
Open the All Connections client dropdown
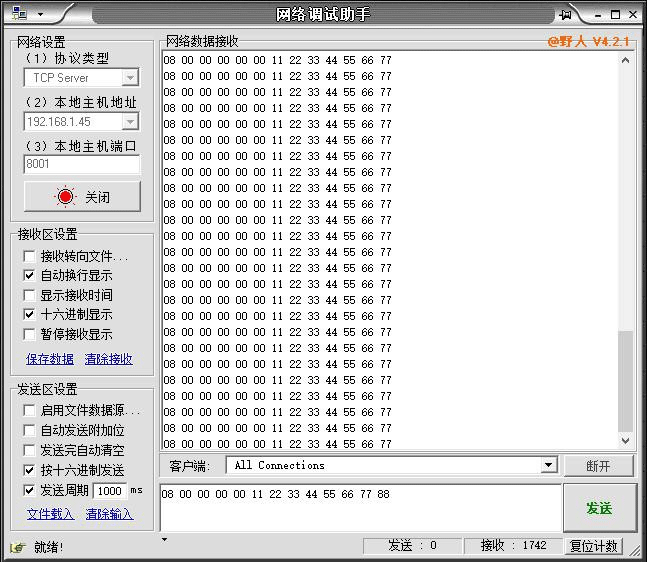[548, 466]
